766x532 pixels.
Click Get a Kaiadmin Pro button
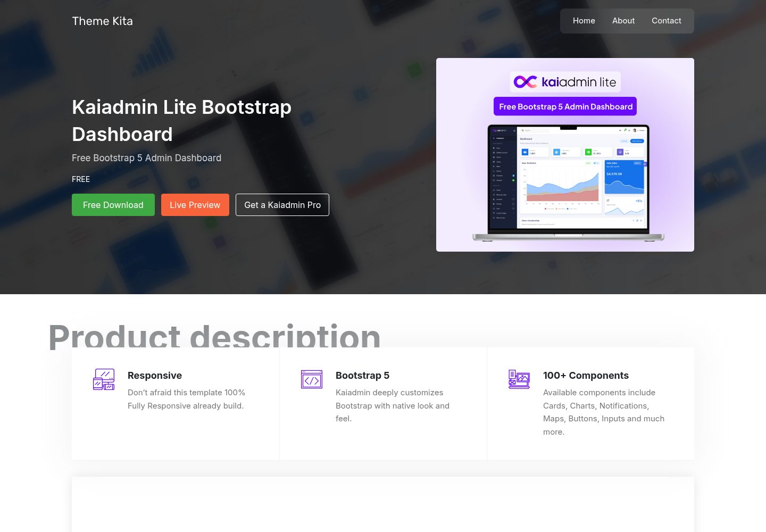tap(282, 205)
